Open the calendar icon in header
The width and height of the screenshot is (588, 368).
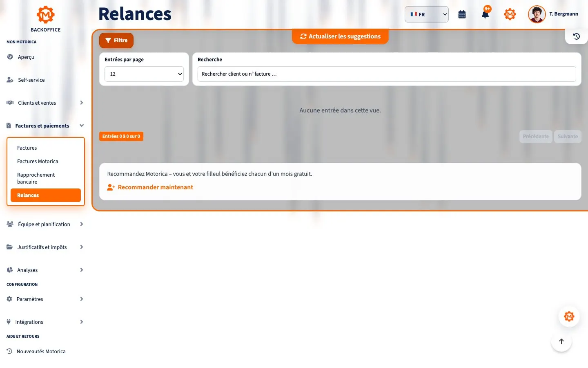coord(462,14)
